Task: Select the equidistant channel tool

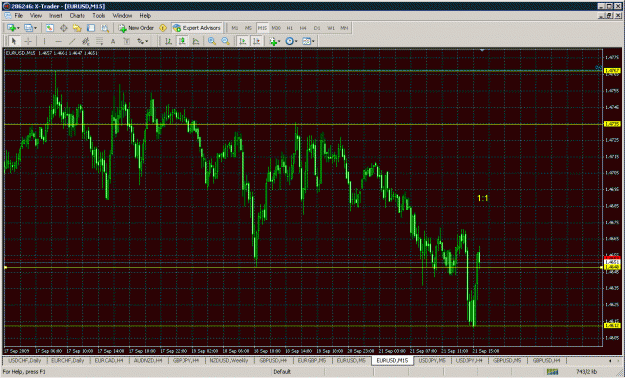Action: (x=85, y=41)
